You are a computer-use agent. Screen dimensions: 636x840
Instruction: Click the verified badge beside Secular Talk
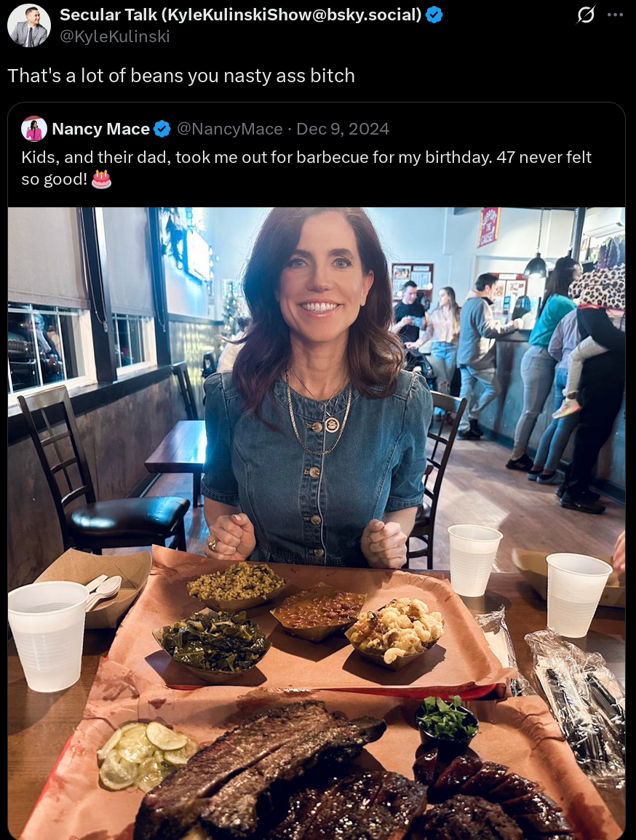click(x=434, y=15)
